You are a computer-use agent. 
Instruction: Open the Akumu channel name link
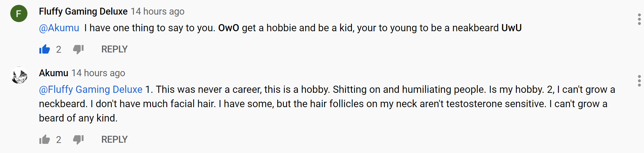coord(53,73)
